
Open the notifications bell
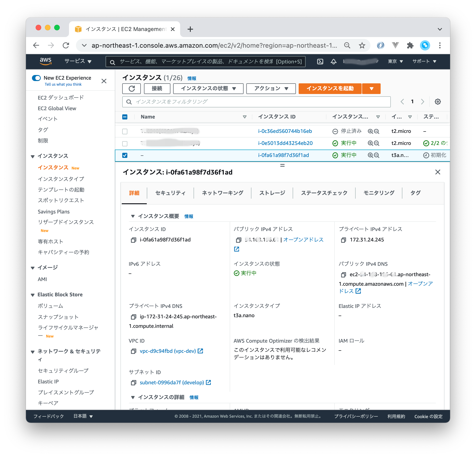[x=333, y=61]
